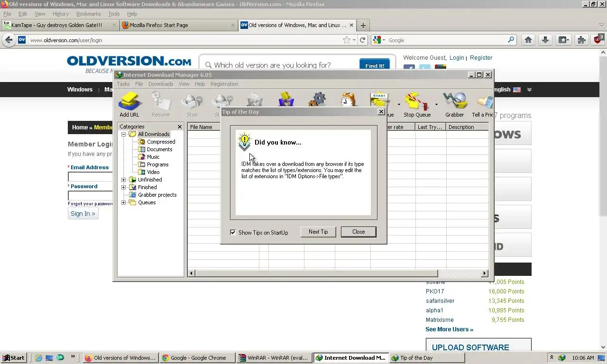Image resolution: width=607 pixels, height=364 pixels.
Task: Open the Firefox History menu
Action: [60, 14]
